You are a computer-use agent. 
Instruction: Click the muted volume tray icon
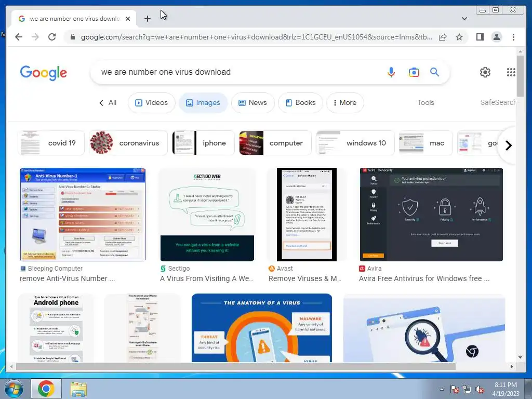coord(480,390)
